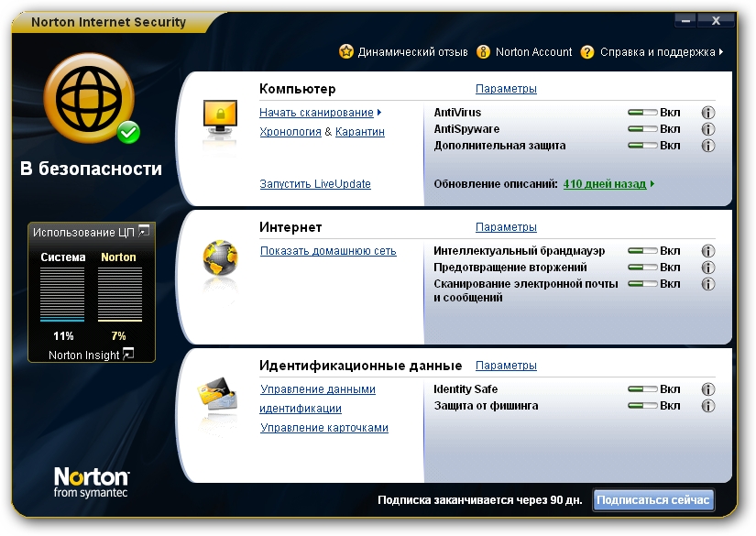The width and height of the screenshot is (756, 536).
Task: Click the Norton CPU usage bar
Action: pos(120,294)
